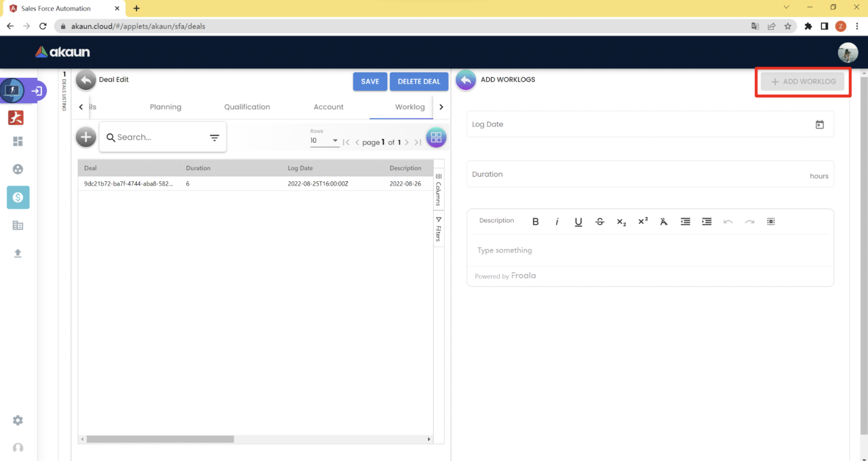Click the Italic formatting icon
Viewport: 868px width, 461px height.
(557, 221)
